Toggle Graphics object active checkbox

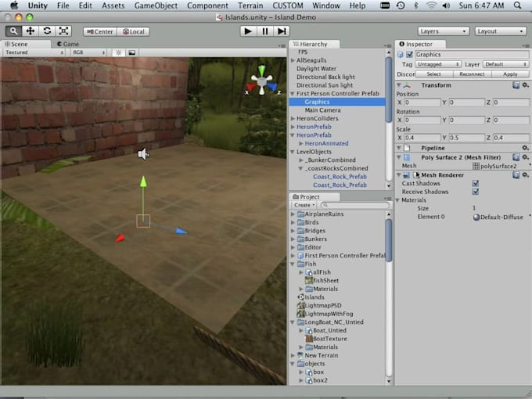coord(409,55)
